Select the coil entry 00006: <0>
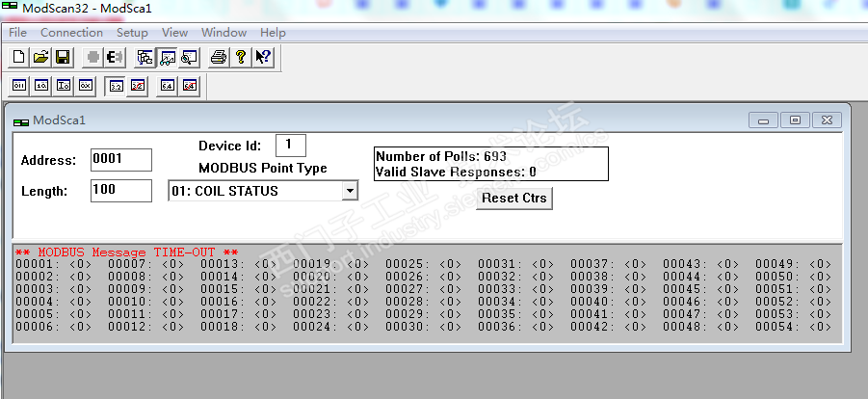The image size is (868, 399). pos(53,327)
